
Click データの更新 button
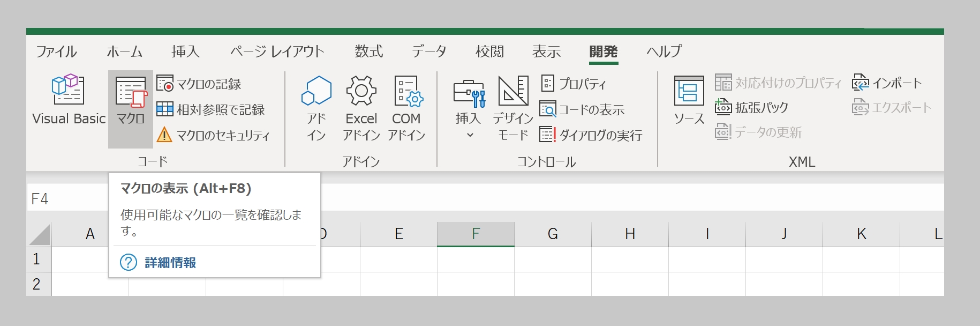click(758, 132)
